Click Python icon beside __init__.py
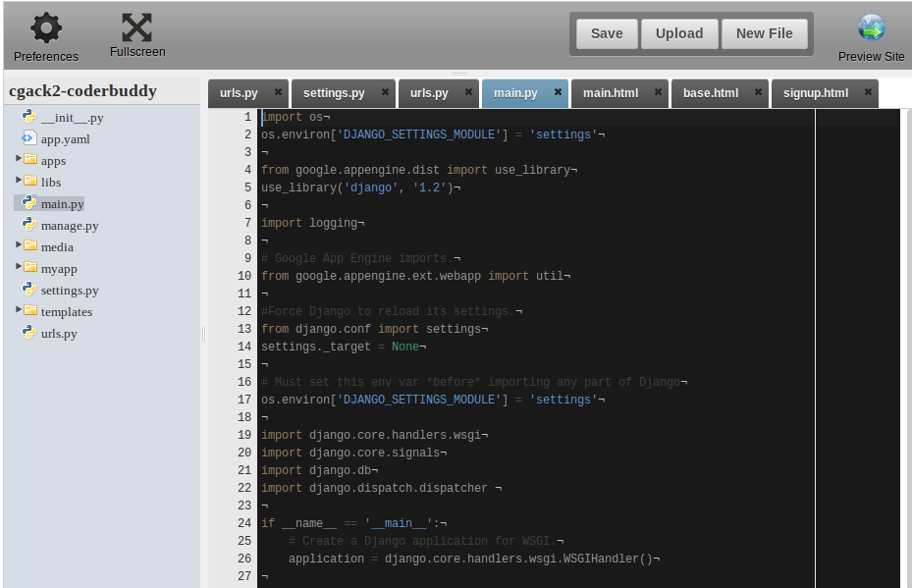The width and height of the screenshot is (912, 588). [x=29, y=116]
